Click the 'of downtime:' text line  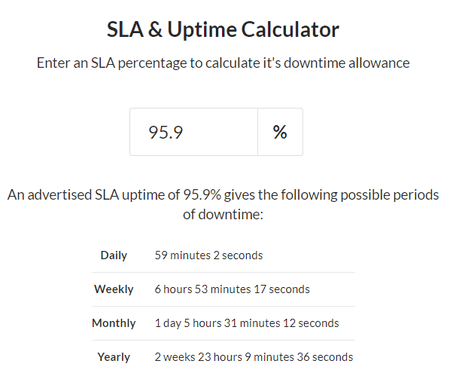[223, 214]
